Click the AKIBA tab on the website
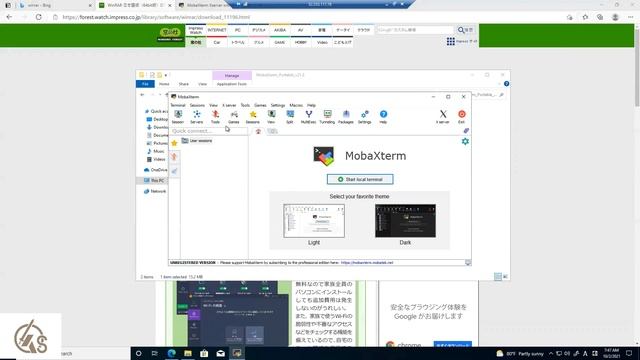The image size is (640, 360). [x=280, y=30]
